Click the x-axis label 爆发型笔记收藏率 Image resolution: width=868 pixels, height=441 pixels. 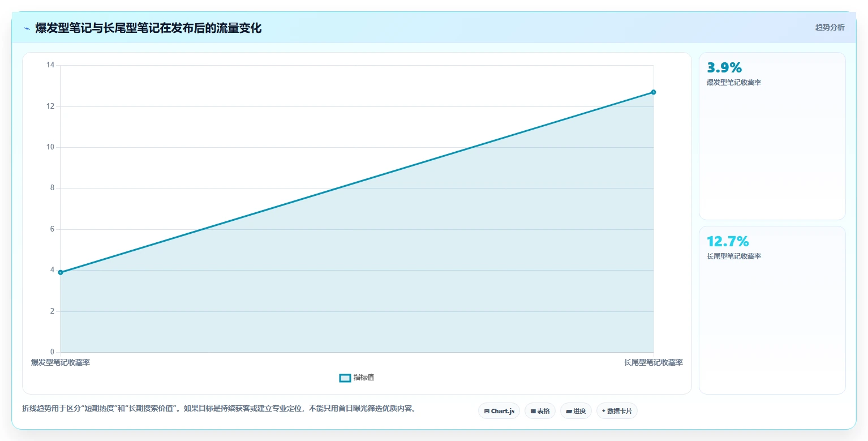pyautogui.click(x=61, y=362)
